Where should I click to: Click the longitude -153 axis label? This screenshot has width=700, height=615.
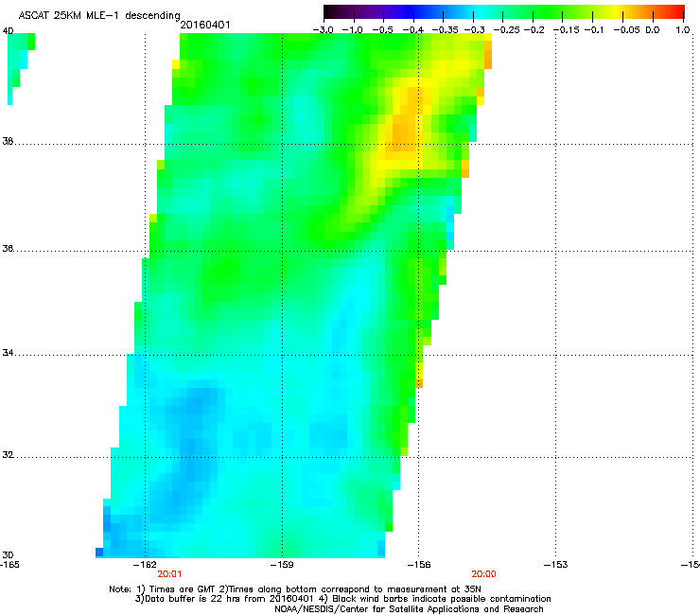(556, 565)
